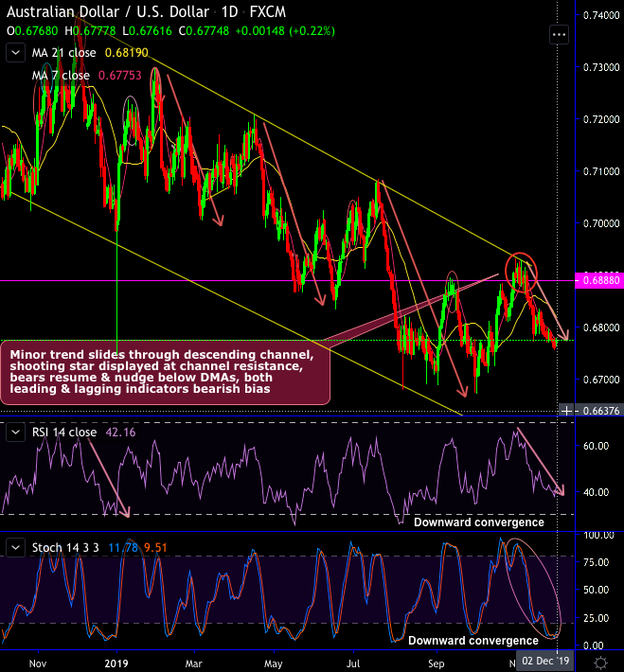Click the MA 21 value 0.68190
Viewport: 624px width, 672px height.
127,53
